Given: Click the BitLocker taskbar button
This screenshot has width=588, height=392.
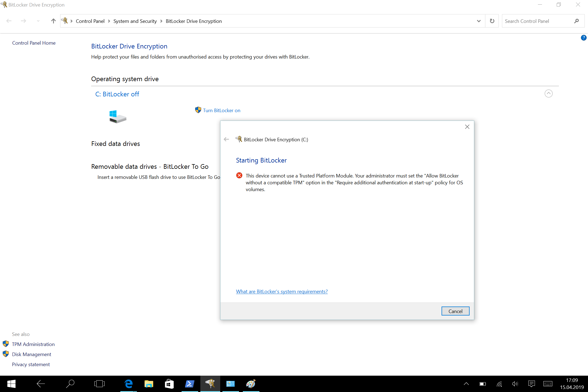Looking at the screenshot, I should point(210,384).
